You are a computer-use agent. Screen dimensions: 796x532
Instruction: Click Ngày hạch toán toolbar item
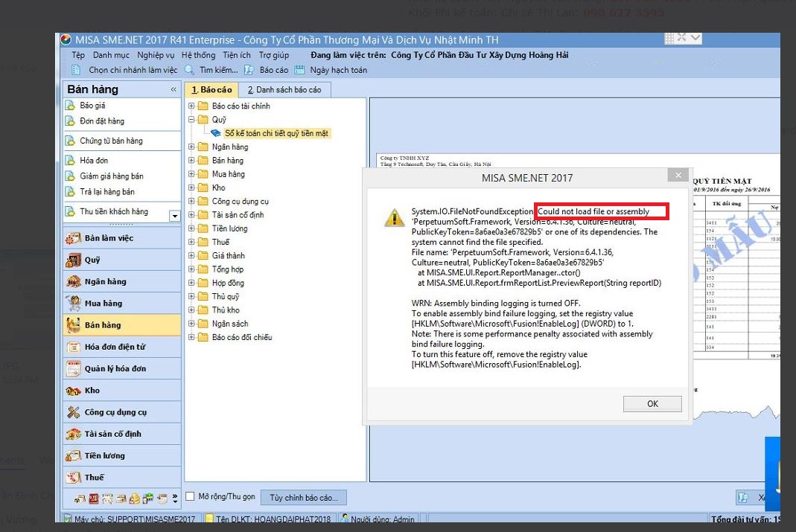click(x=331, y=70)
